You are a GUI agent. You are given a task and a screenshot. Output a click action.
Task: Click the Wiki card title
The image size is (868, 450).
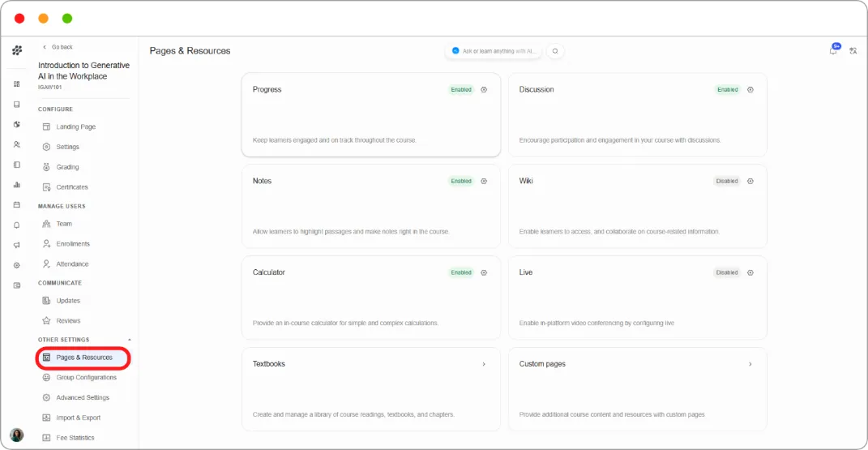[526, 181]
